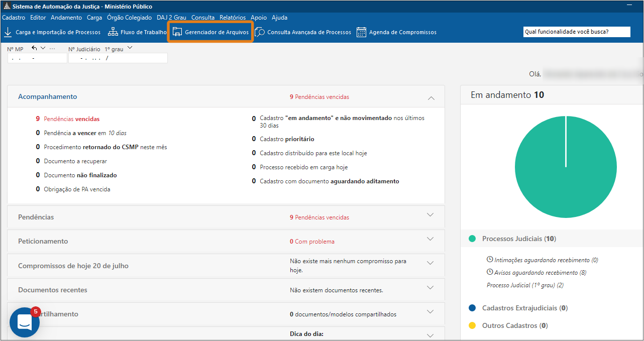644x341 pixels.
Task: Click '0 documentos/modelos compartilhados' text
Action: 343,314
